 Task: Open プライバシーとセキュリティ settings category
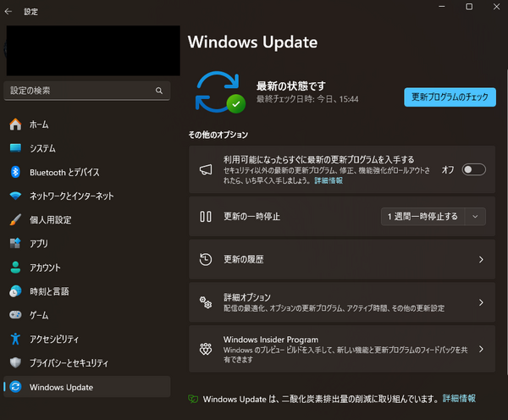87,362
